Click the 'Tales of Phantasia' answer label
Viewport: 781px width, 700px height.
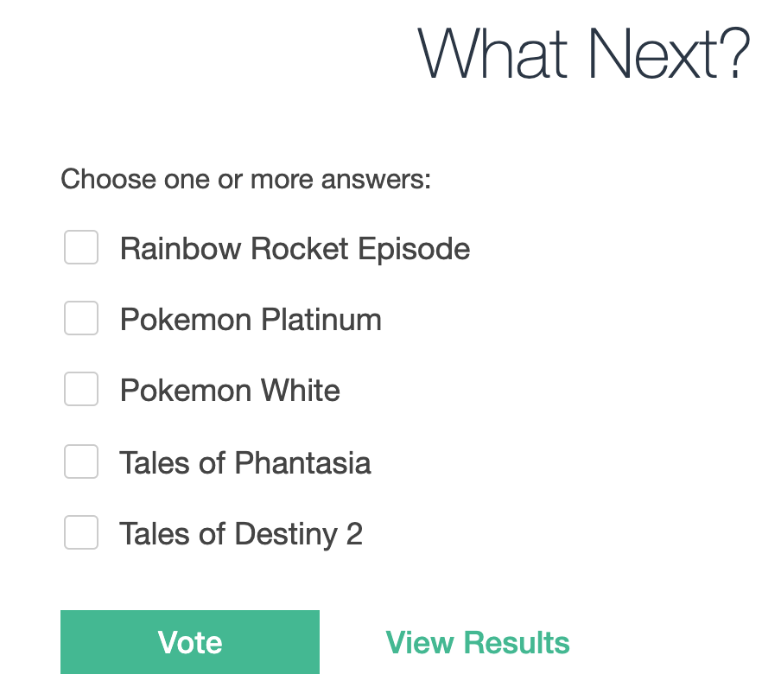[245, 463]
